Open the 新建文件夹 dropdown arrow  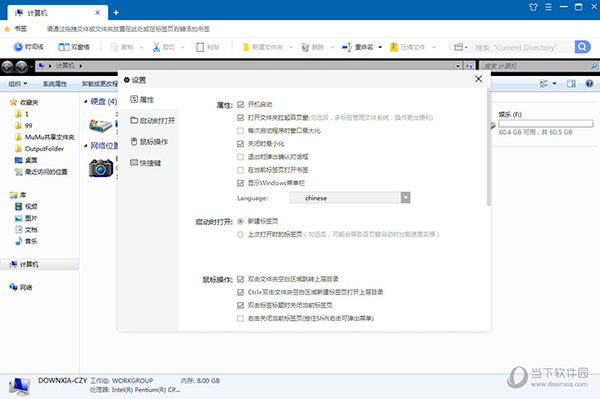click(x=291, y=47)
